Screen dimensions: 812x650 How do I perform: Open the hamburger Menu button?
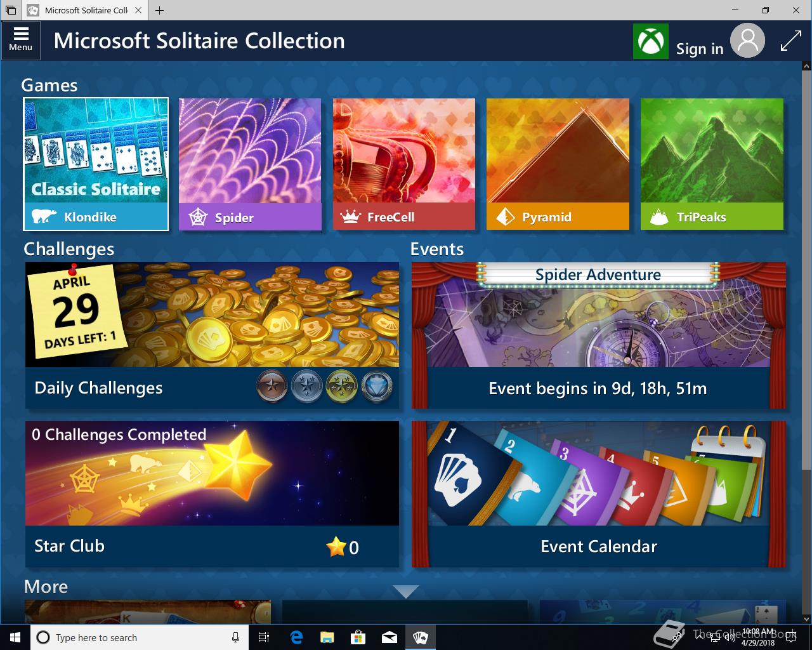21,41
